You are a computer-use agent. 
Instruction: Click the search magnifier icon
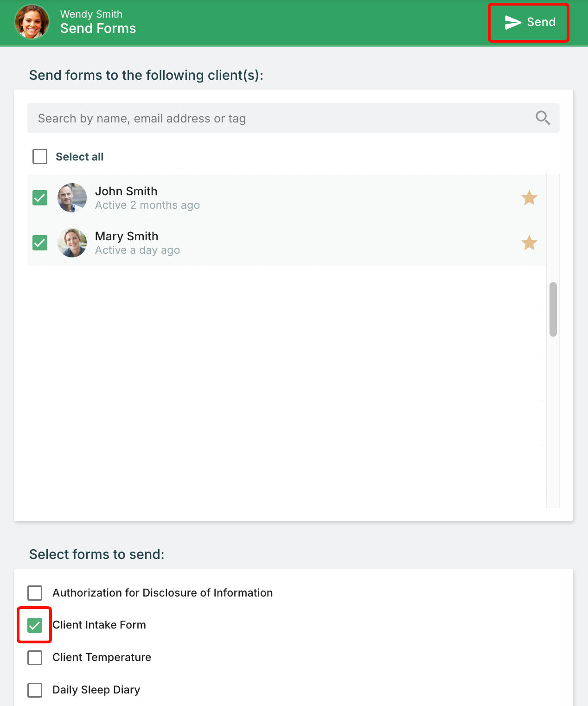543,118
